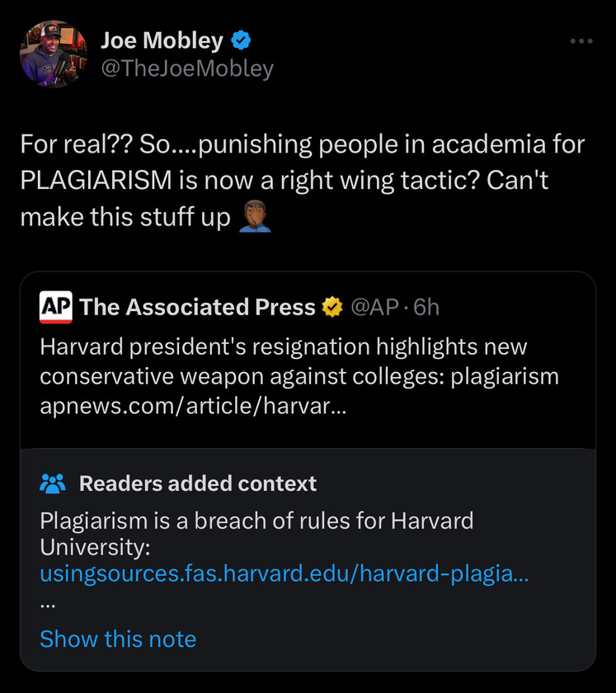616x693 pixels.
Task: Click the quoted Harvard president resignation text
Action: tap(299, 361)
